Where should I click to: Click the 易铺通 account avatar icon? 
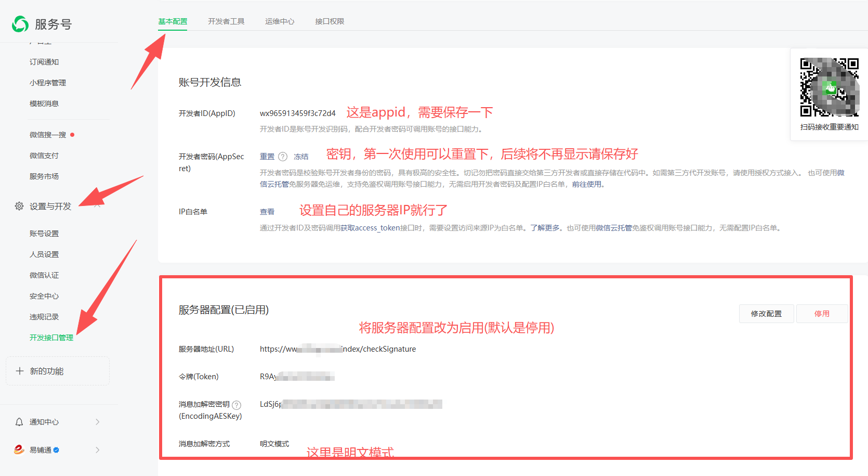(x=19, y=450)
